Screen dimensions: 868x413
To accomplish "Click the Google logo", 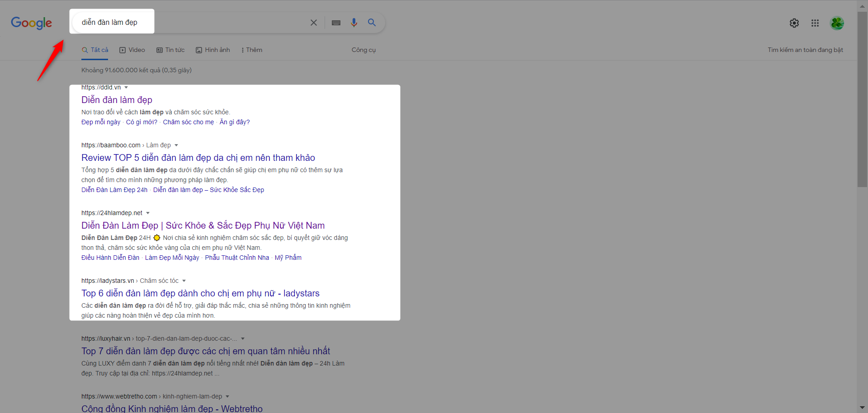I will [x=31, y=23].
